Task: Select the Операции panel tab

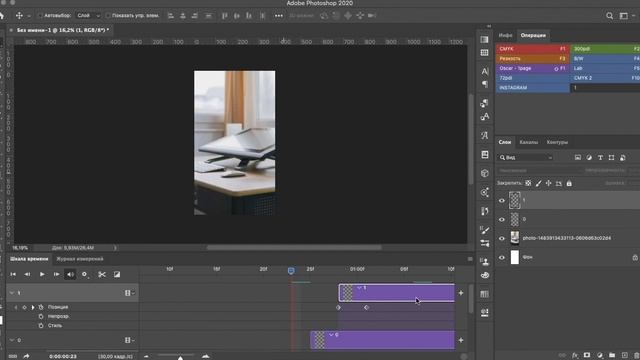Action: pyautogui.click(x=533, y=36)
